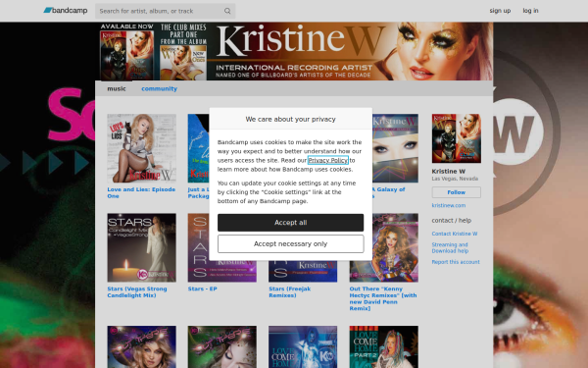Viewport: 588px width, 368px height.
Task: Open the log in link
Action: coord(530,11)
